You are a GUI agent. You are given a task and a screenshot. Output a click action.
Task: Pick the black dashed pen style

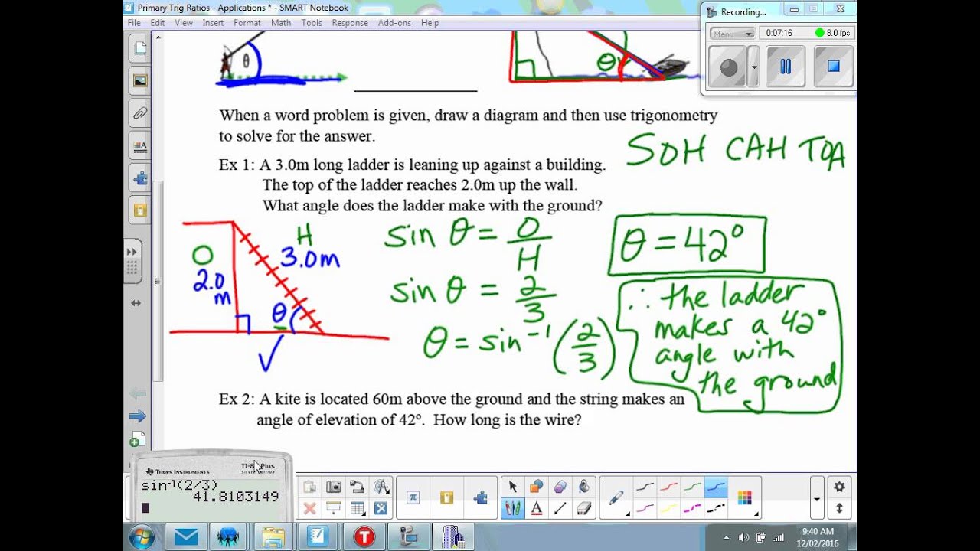(x=716, y=508)
